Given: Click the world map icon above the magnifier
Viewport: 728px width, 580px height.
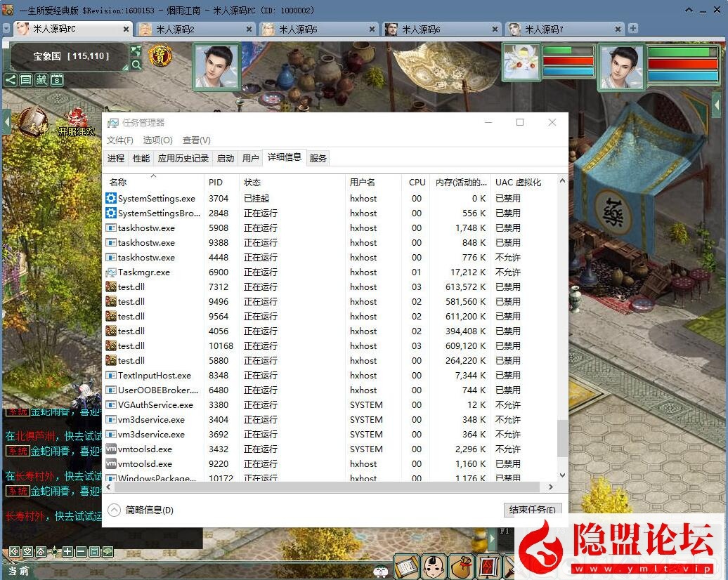Looking at the screenshot, I should [x=135, y=52].
